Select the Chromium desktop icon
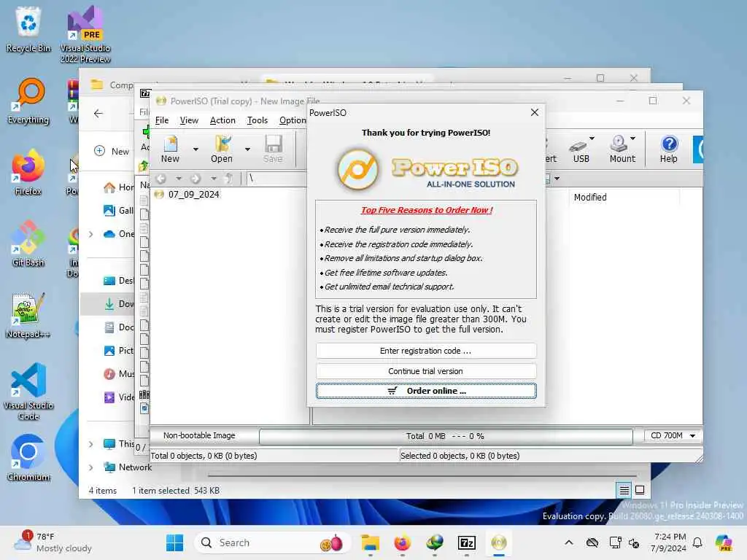The width and height of the screenshot is (747, 560). 28,458
